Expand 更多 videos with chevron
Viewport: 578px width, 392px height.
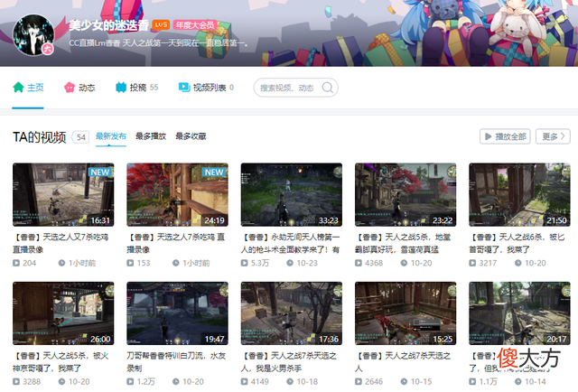[553, 136]
